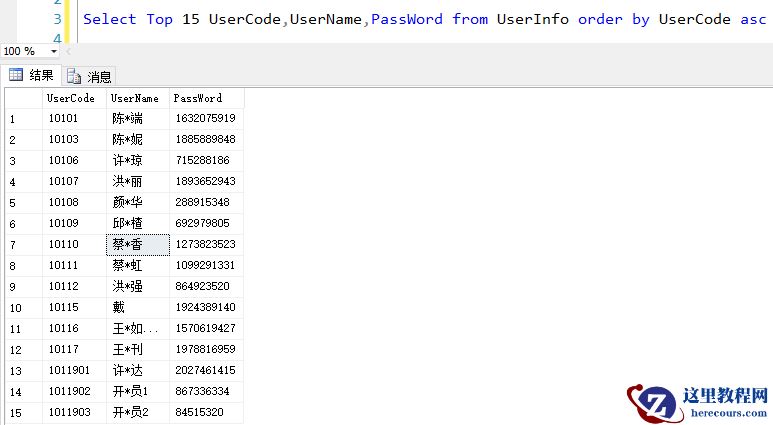Click the Select keyword in the query
Image resolution: width=773 pixels, height=425 pixels.
pyautogui.click(x=110, y=19)
